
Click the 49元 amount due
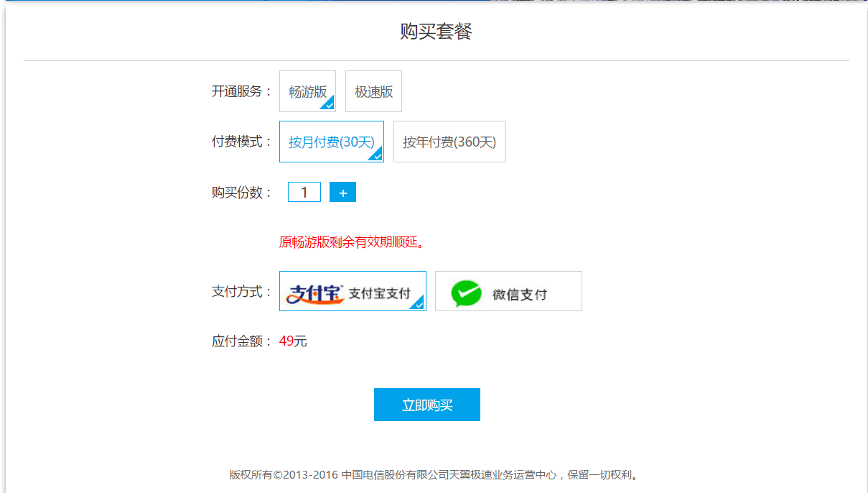[x=293, y=341]
